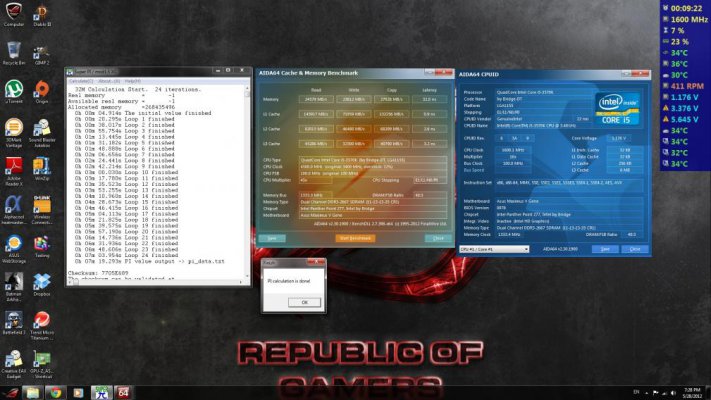This screenshot has width=711, height=400.
Task: Click Save in the AIDA64 CPUID window
Action: tap(605, 249)
